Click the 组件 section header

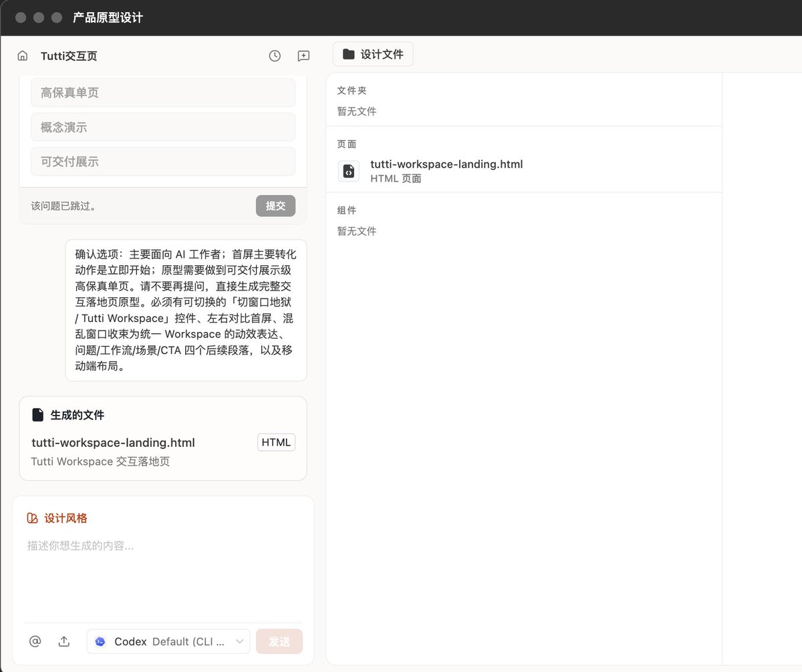347,210
